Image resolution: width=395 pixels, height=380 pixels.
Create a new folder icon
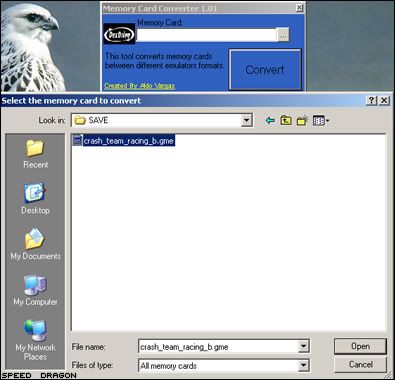pyautogui.click(x=302, y=120)
